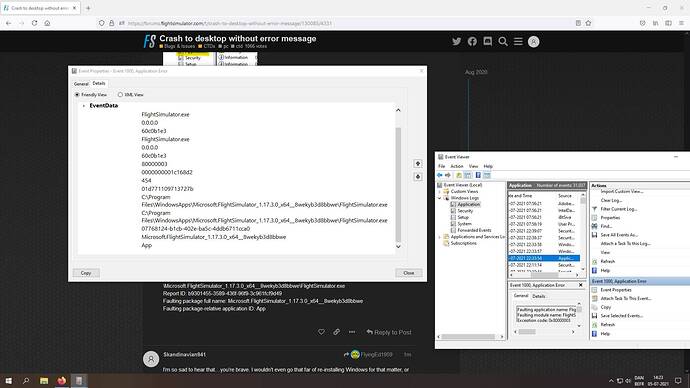Open Help menu in Event Viewer
The image size is (690, 388).
[488, 166]
